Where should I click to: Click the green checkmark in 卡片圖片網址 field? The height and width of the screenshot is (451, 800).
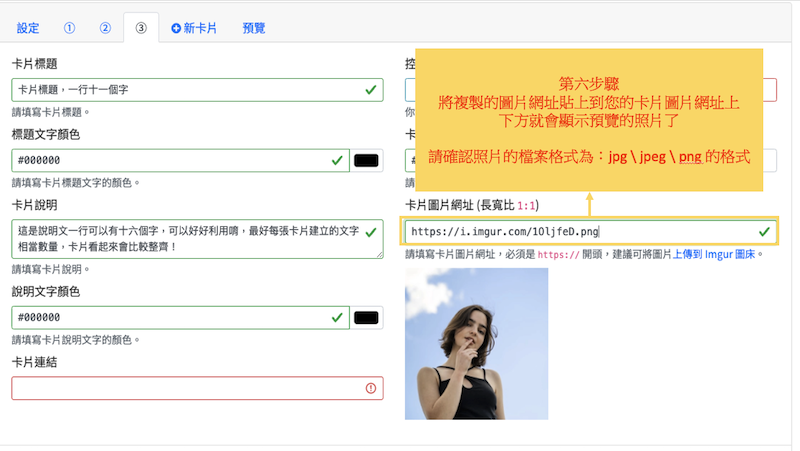click(x=764, y=232)
